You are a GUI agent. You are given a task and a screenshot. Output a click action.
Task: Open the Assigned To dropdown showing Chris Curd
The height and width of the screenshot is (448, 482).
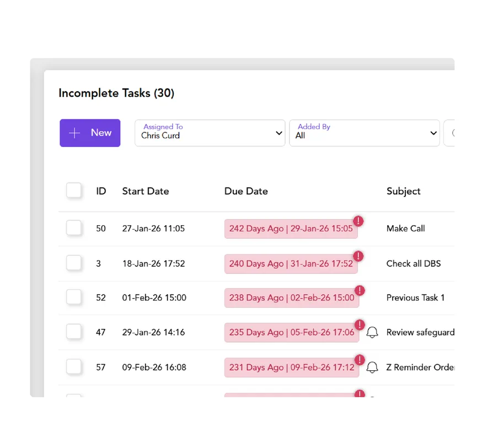click(210, 133)
